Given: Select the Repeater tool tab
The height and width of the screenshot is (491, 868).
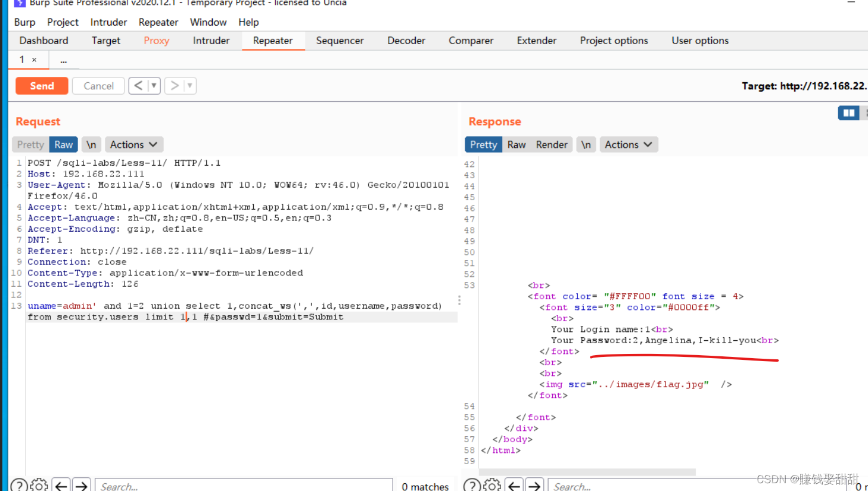Looking at the screenshot, I should pyautogui.click(x=273, y=41).
